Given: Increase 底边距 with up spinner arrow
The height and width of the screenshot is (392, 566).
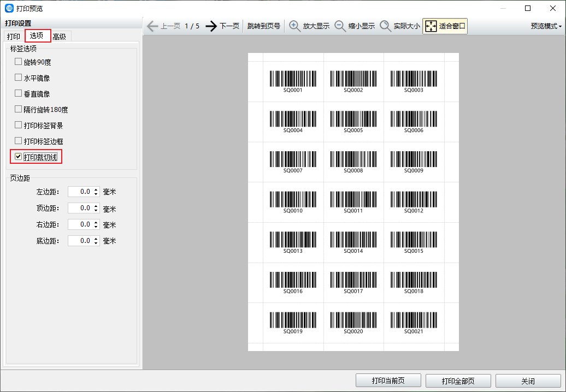Looking at the screenshot, I should pos(96,239).
